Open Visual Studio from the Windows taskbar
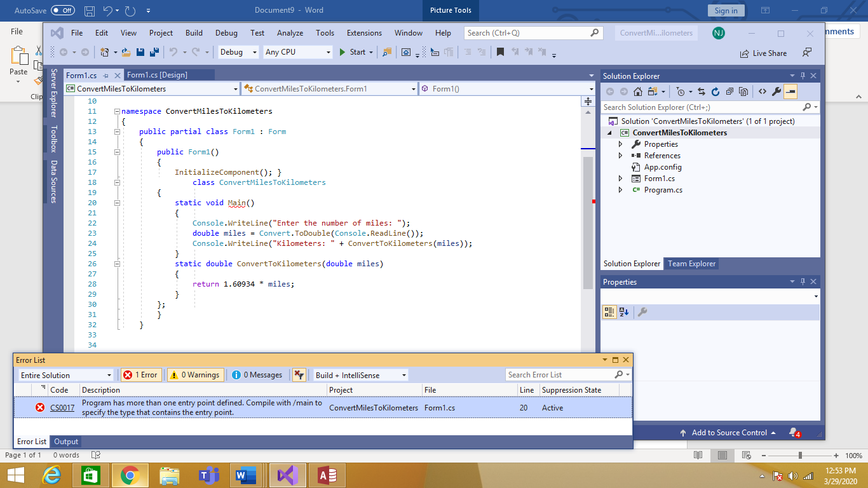Viewport: 868px width, 488px height. pos(287,475)
